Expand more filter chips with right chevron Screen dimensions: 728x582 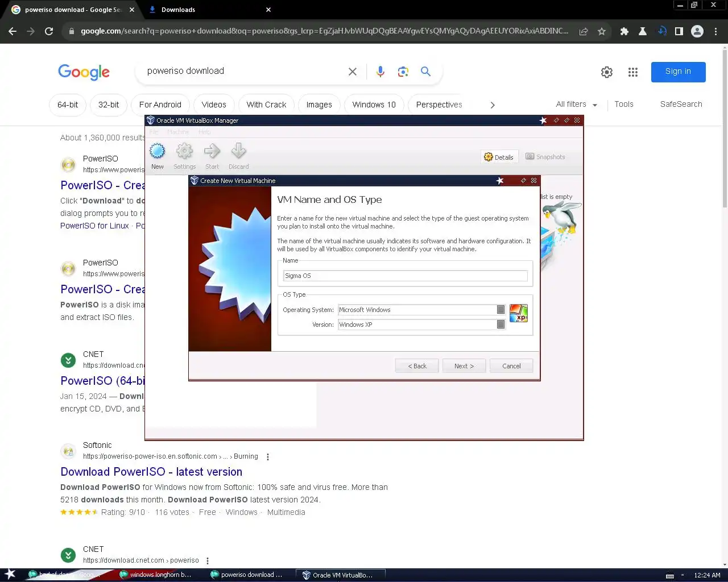pos(493,105)
